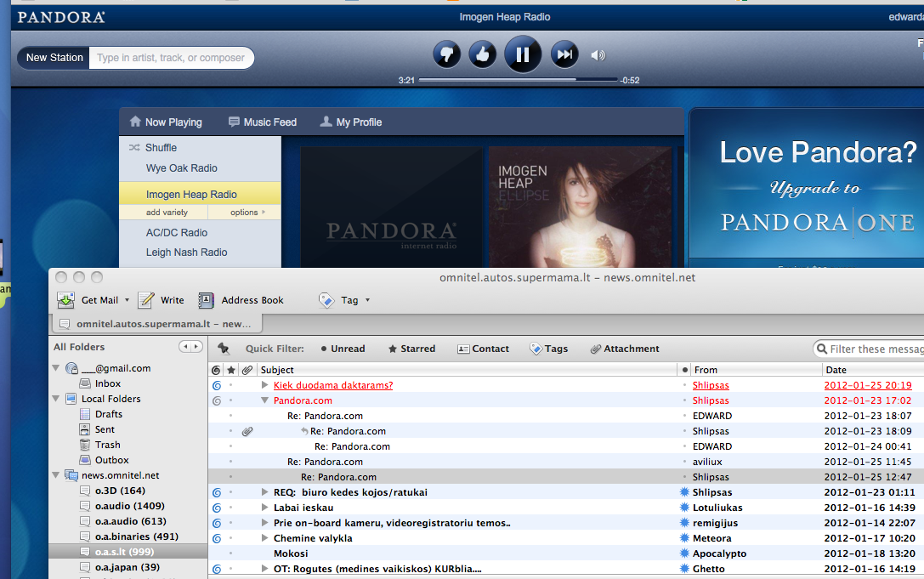Viewport: 924px width, 579px height.
Task: Click the thumbs down button in Pandora
Action: click(x=446, y=55)
